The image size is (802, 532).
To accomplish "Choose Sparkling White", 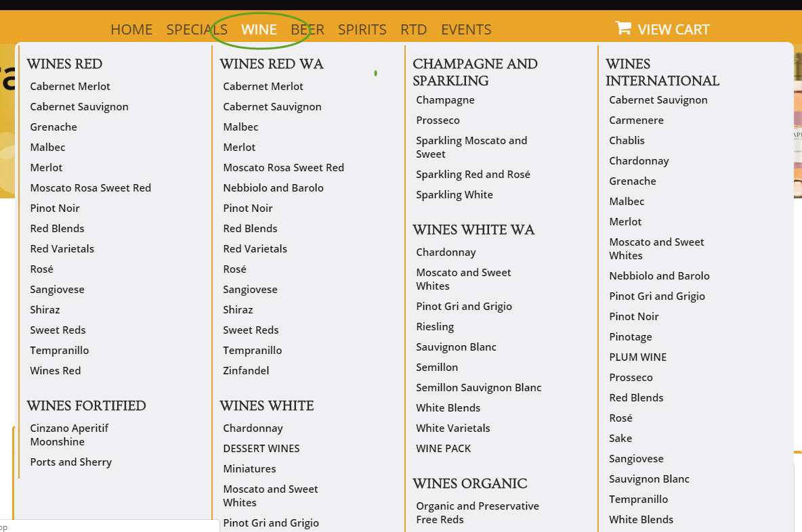I will click(455, 195).
